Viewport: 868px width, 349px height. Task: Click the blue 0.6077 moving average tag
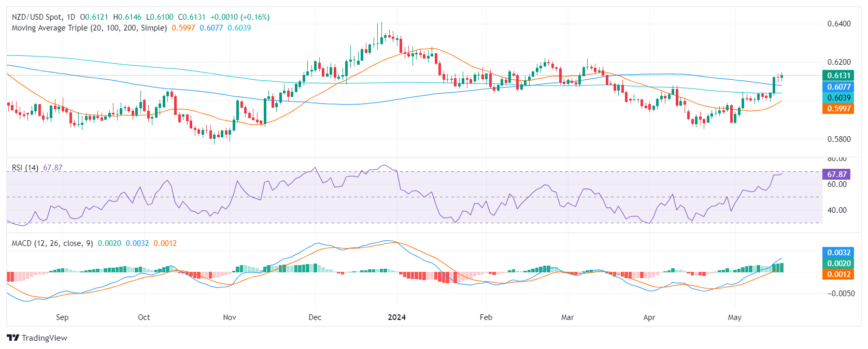838,87
